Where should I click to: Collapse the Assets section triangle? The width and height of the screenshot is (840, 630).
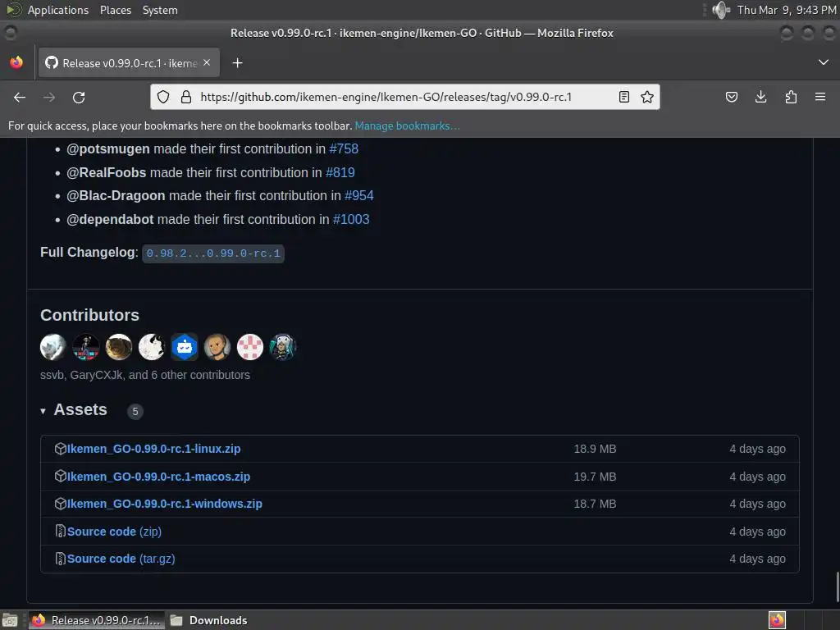(x=43, y=411)
